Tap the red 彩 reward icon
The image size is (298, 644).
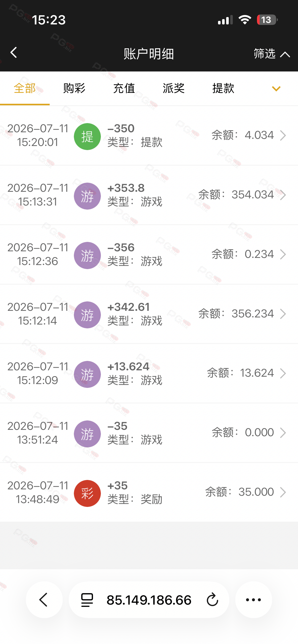tap(87, 493)
